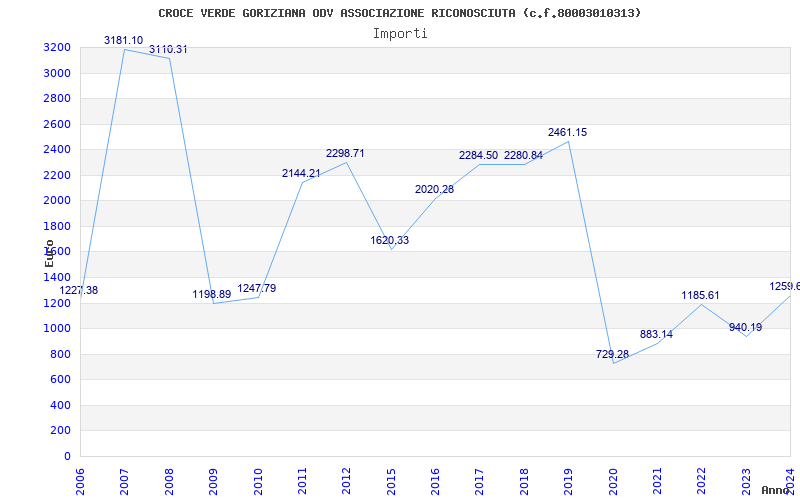This screenshot has height=500, width=800.
Task: Click the 2007 x-axis year label
Action: (x=124, y=481)
